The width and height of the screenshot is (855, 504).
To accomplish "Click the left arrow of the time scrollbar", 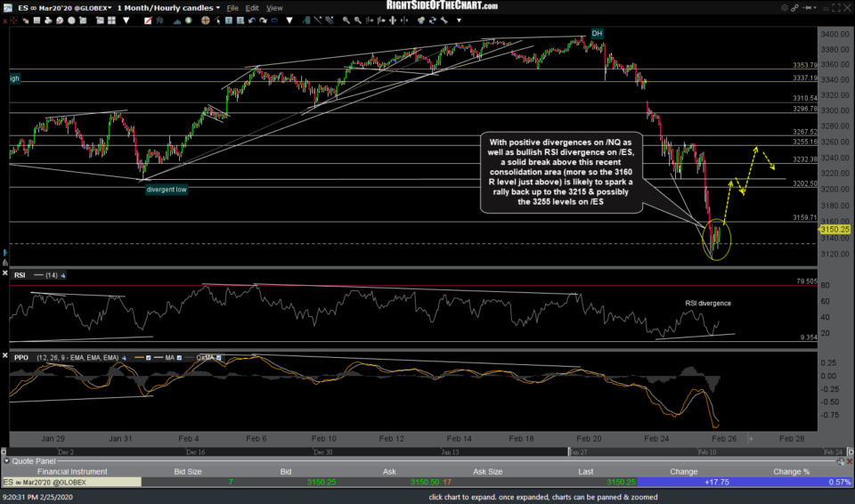I will 4,452.
